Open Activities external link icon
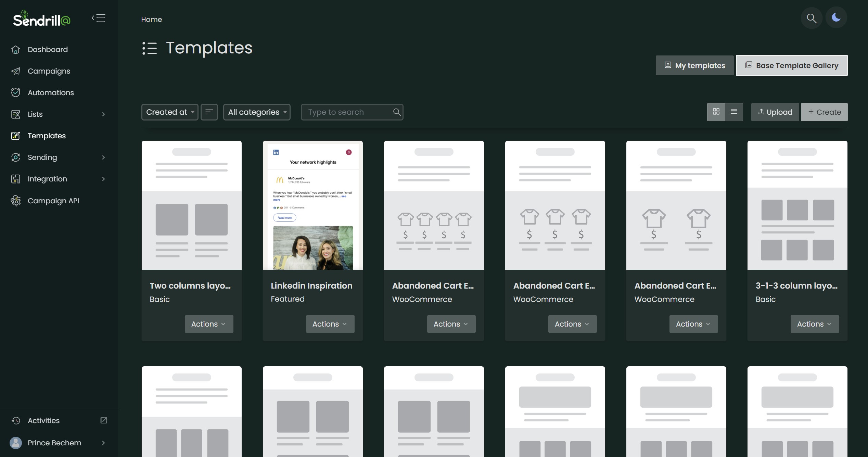The image size is (868, 457). coord(104,420)
